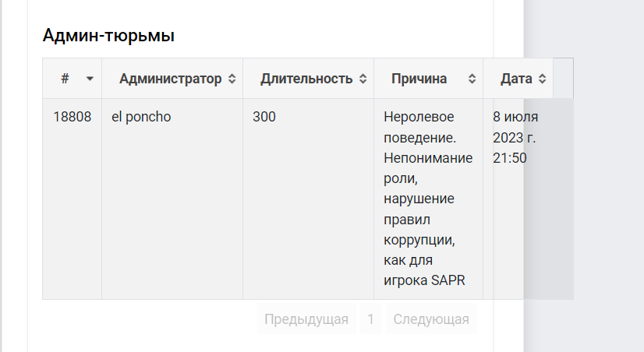
Task: Select record number 18808 cell
Action: pos(73,117)
